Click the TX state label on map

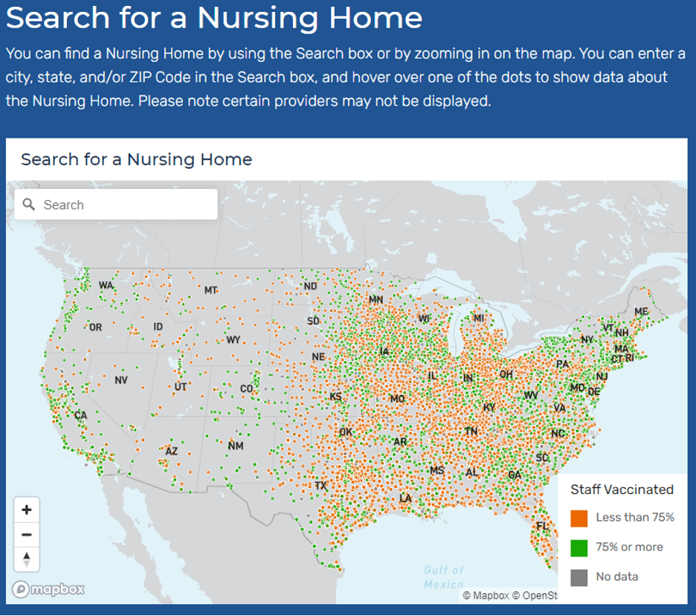(320, 486)
